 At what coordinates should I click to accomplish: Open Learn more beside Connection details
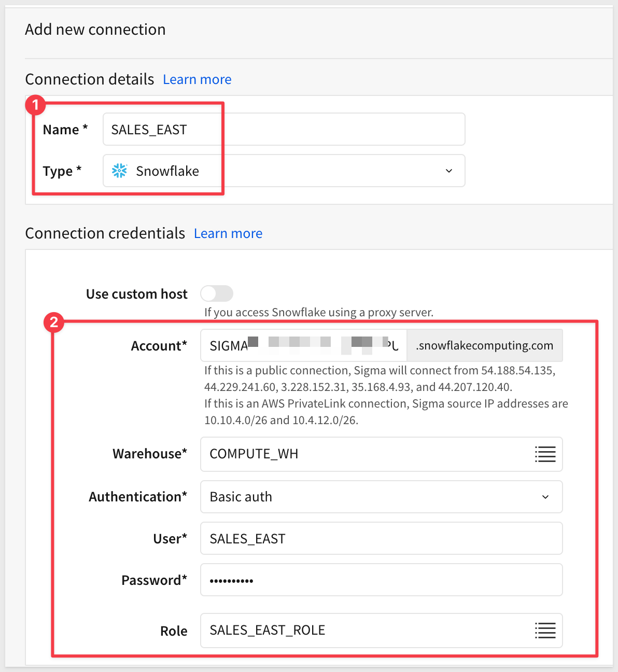tap(197, 79)
